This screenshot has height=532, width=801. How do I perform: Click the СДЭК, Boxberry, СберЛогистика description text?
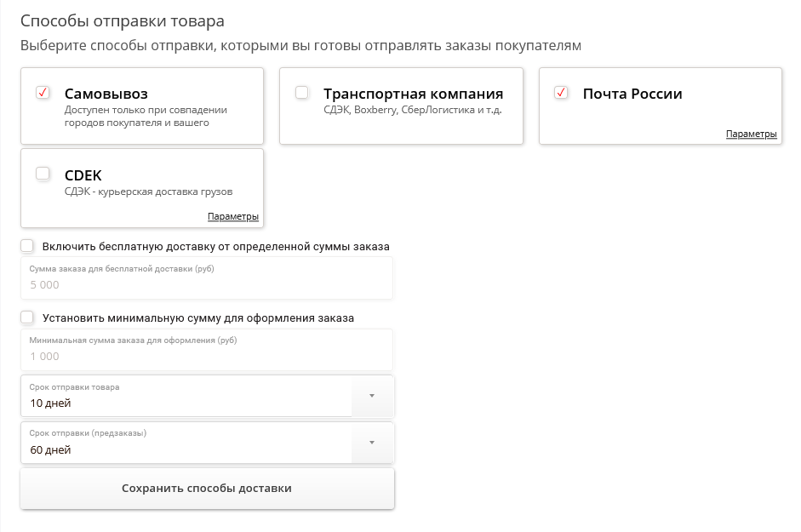412,110
